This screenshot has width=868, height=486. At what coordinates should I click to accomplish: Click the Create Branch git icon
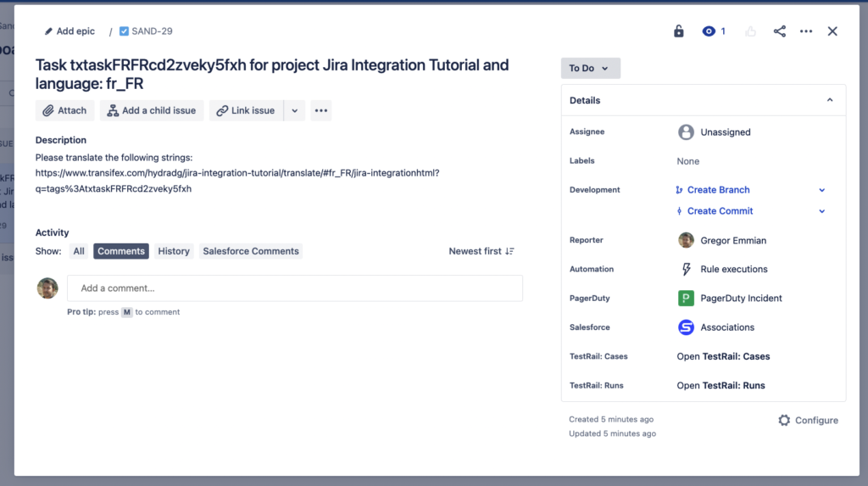(x=679, y=190)
